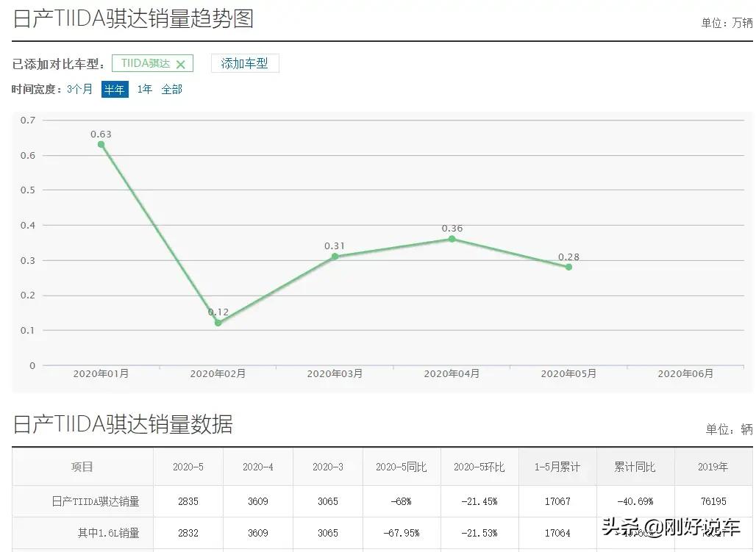756x552 pixels.
Task: Select the 全部 time range option
Action: (171, 88)
